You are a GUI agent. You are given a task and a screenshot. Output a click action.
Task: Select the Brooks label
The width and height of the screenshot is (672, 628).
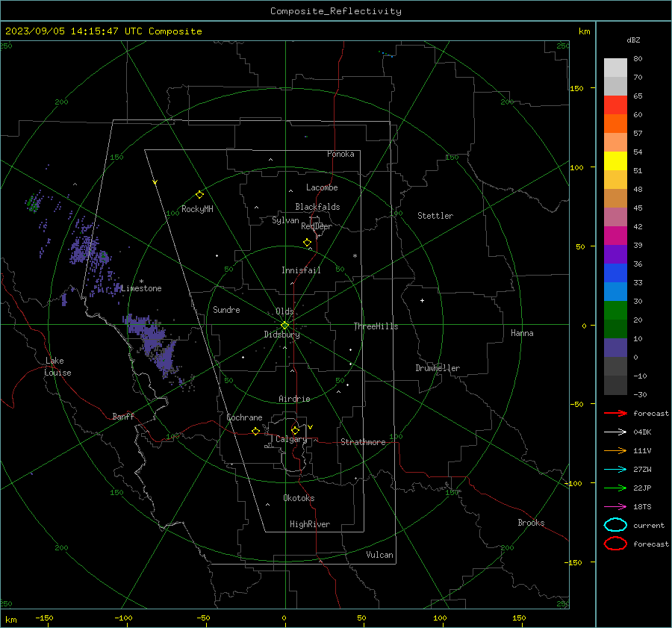[x=531, y=523]
